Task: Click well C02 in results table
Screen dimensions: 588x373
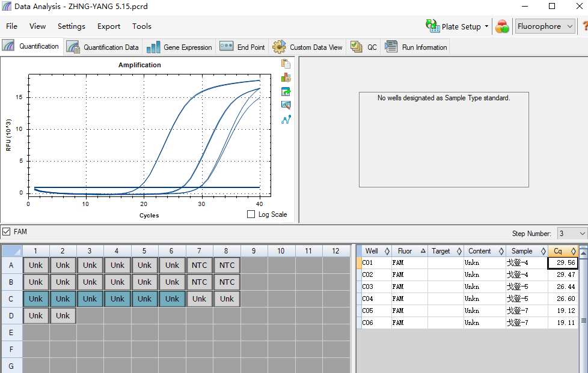Action: [377, 274]
